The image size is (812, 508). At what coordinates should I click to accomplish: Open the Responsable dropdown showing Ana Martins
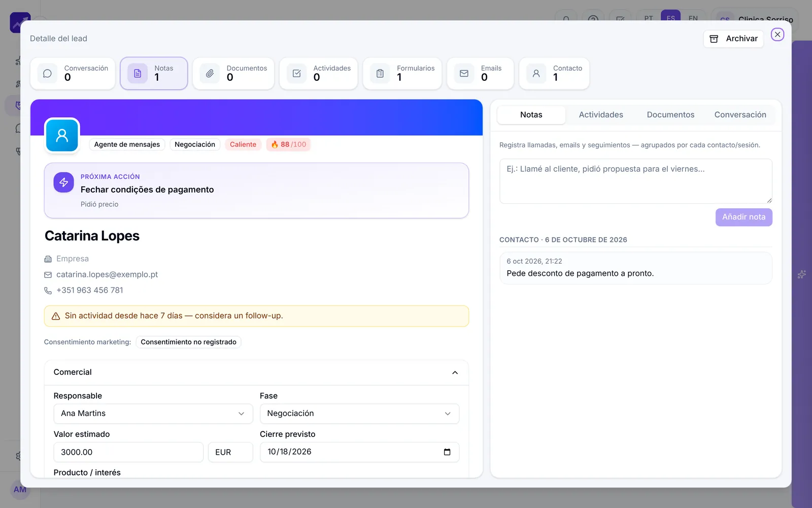coord(153,414)
